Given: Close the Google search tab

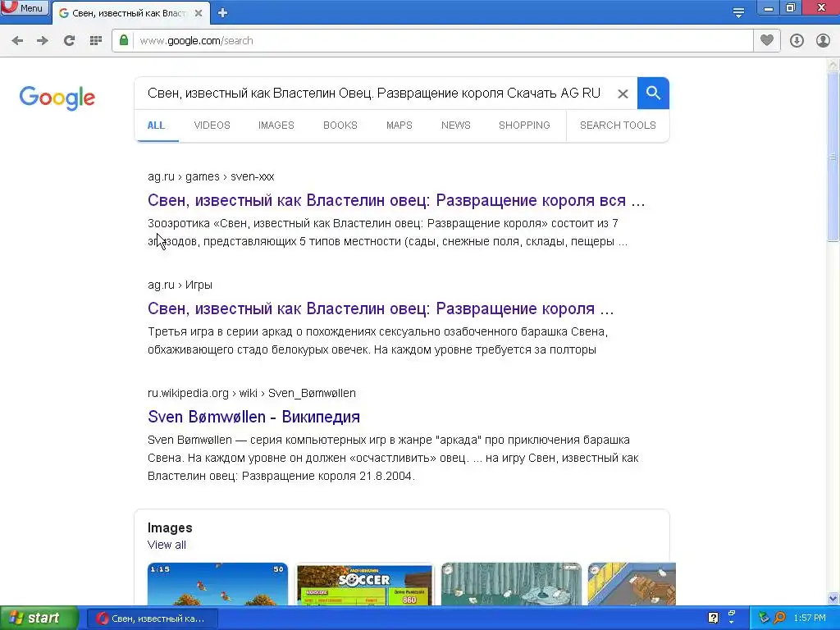Looking at the screenshot, I should point(199,13).
